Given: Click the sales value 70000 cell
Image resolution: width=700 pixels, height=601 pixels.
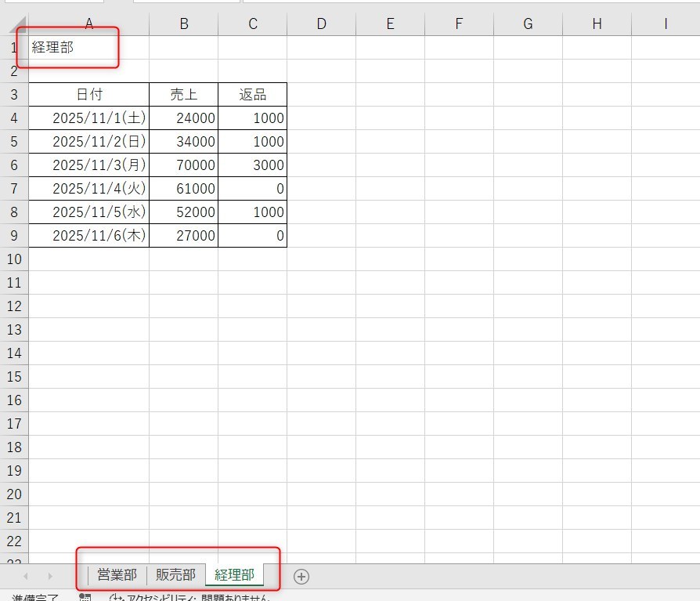Looking at the screenshot, I should 183,165.
